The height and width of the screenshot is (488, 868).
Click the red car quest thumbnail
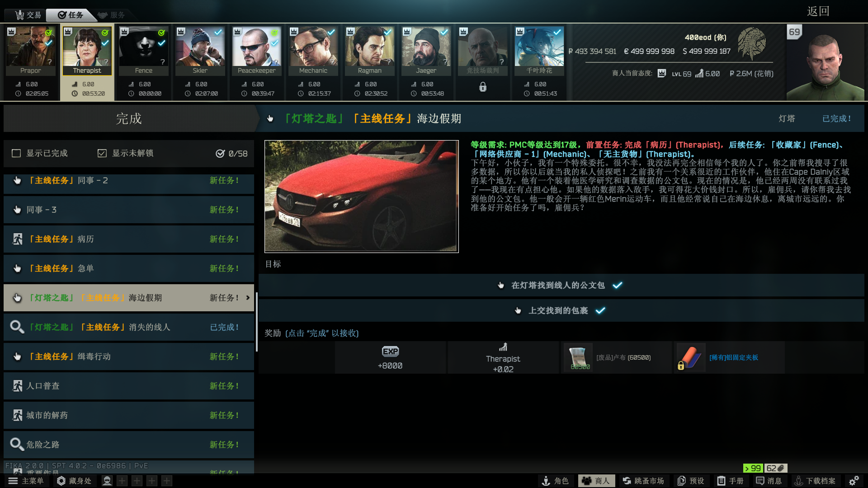pos(361,196)
